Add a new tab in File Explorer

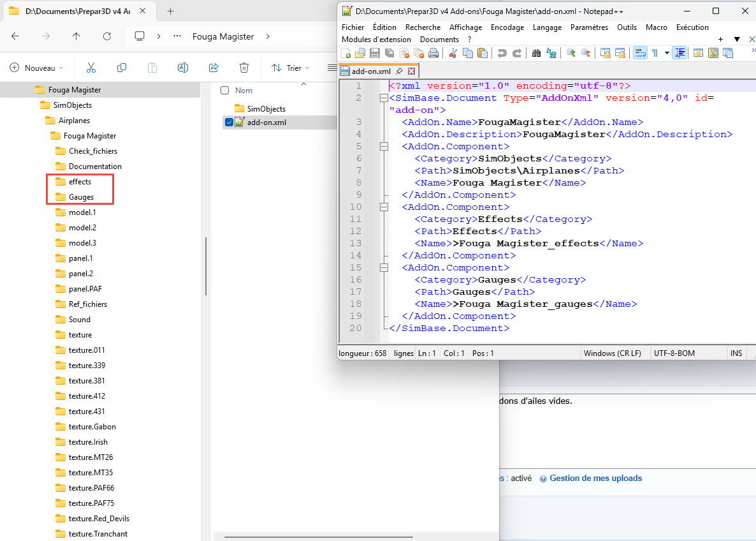click(x=170, y=11)
